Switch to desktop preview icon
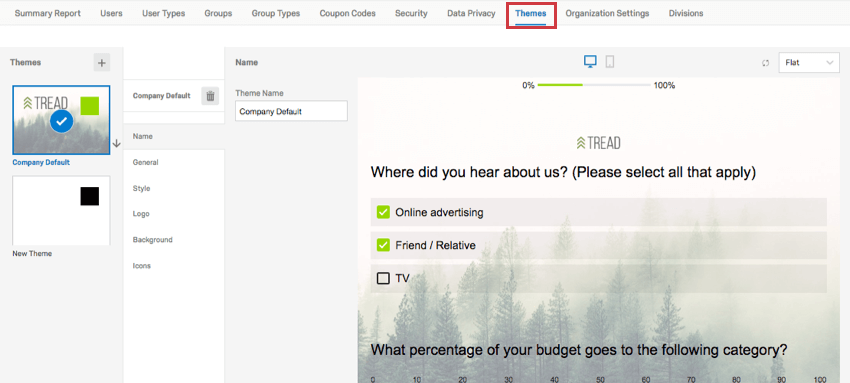The height and width of the screenshot is (383, 850). click(x=590, y=62)
